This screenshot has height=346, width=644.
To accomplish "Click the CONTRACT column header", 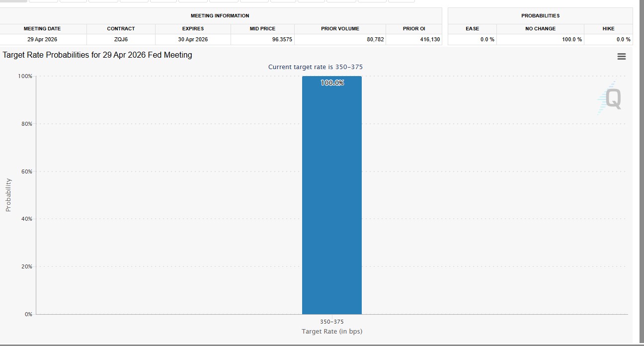I will 121,28.
